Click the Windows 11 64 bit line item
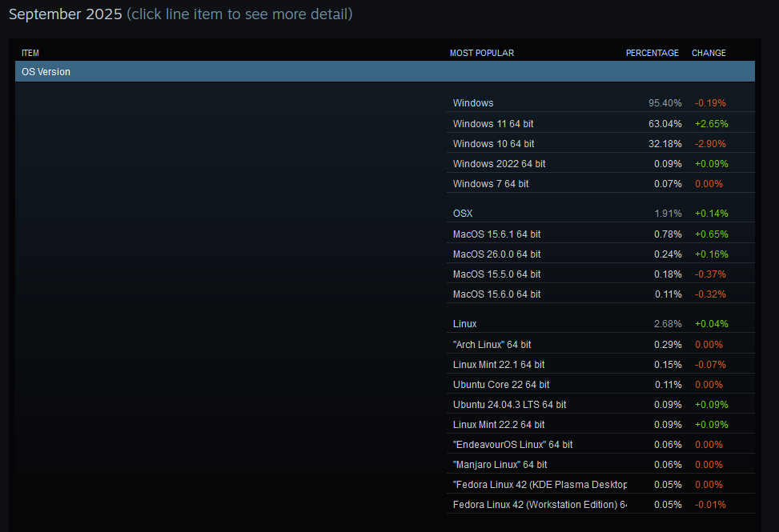Viewport: 779px width, 532px height. pyautogui.click(x=493, y=124)
